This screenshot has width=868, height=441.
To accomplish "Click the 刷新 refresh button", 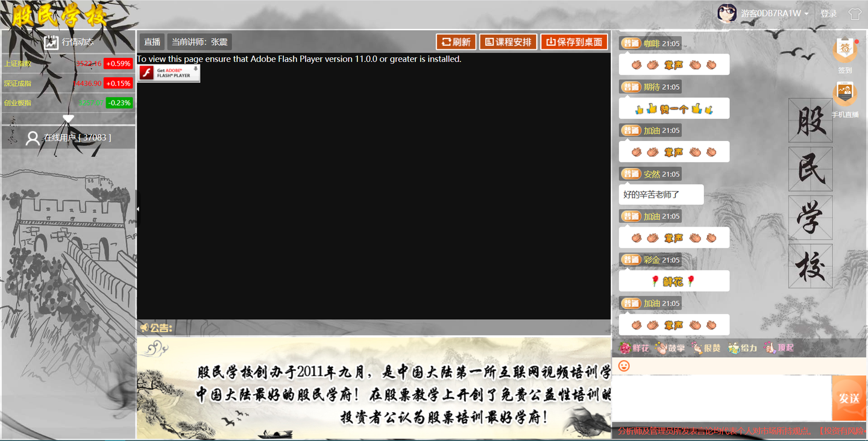I will tap(456, 42).
